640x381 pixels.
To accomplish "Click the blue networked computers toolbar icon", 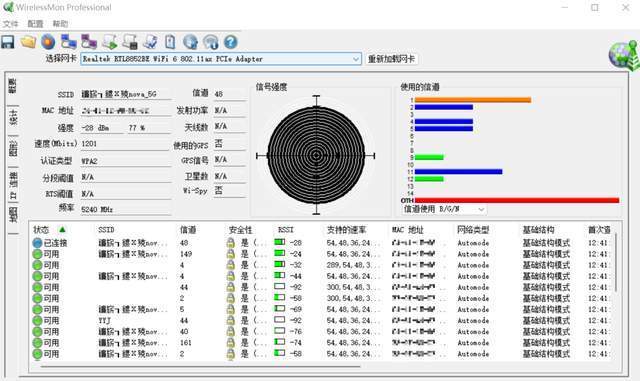I will click(69, 42).
